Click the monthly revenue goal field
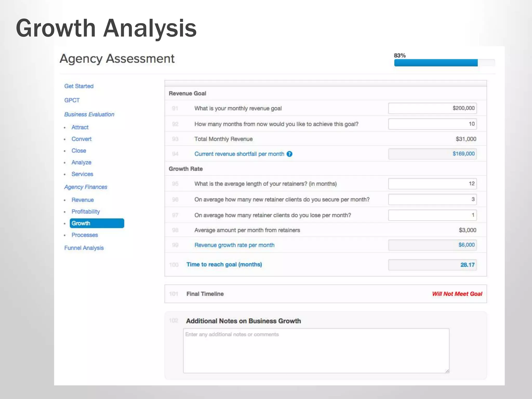 [433, 108]
